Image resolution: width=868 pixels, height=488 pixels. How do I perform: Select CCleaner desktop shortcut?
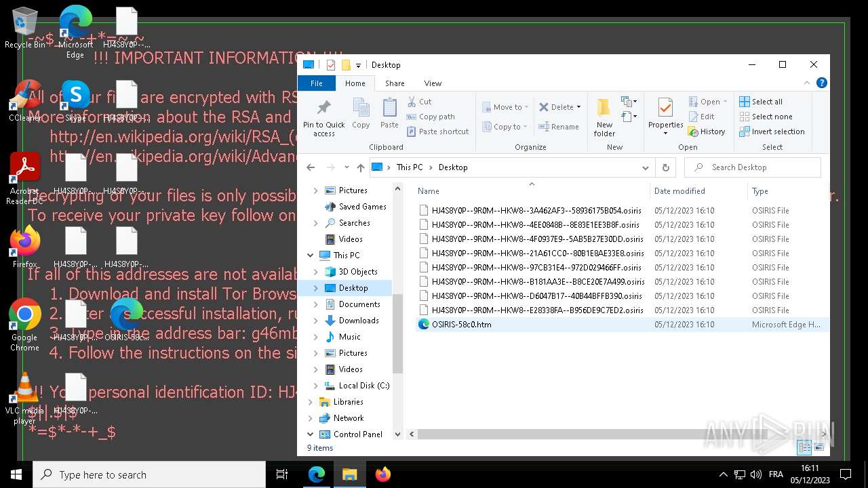pos(24,100)
